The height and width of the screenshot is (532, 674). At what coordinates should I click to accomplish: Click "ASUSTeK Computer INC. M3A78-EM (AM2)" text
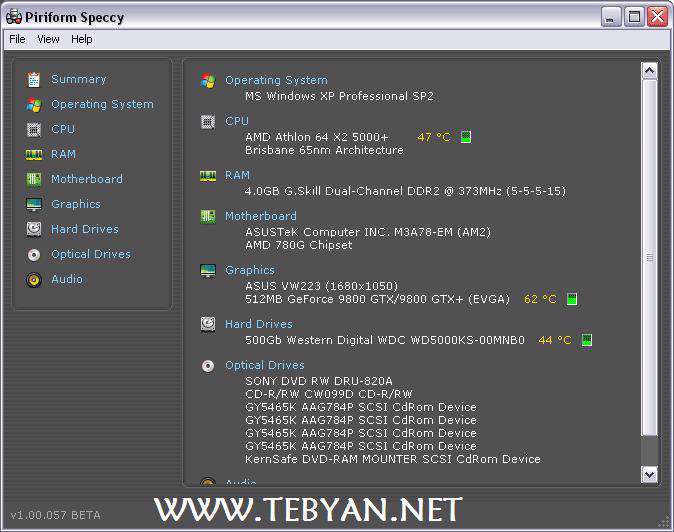(x=368, y=232)
